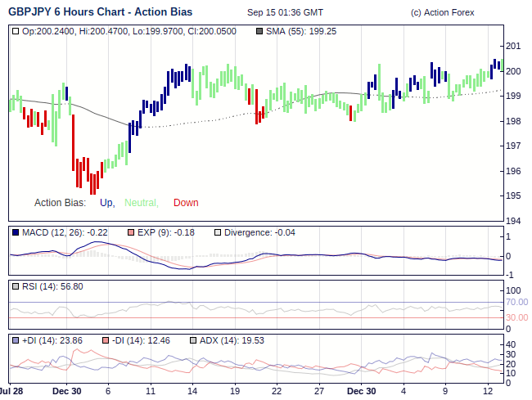Click the white OHLC legend square

[16, 31]
